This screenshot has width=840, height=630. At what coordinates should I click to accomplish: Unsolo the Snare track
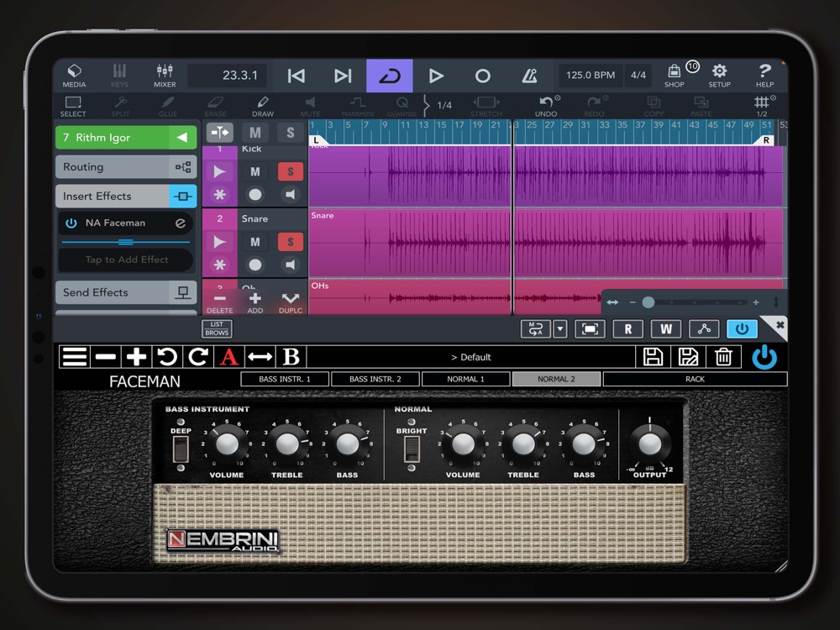point(291,242)
